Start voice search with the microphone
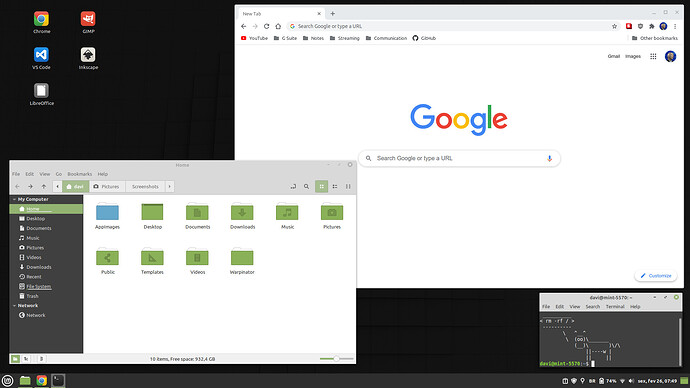690x388 pixels. 549,158
